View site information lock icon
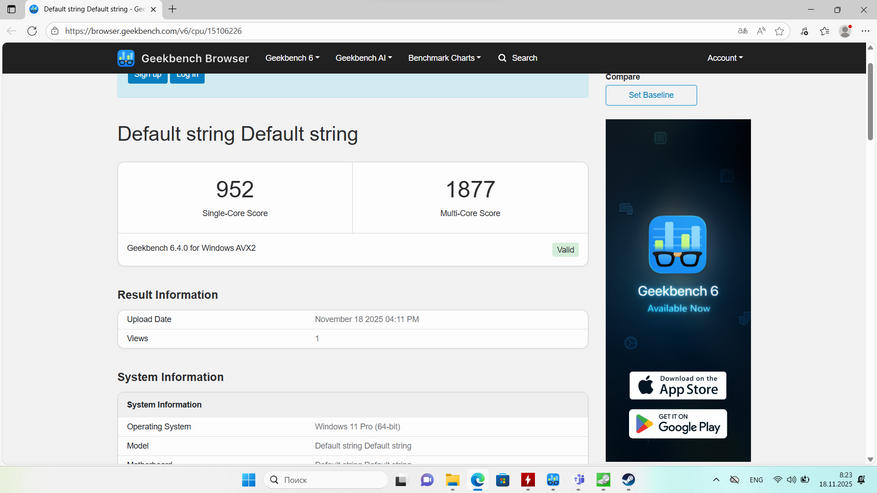The width and height of the screenshot is (877, 493). [x=55, y=31]
